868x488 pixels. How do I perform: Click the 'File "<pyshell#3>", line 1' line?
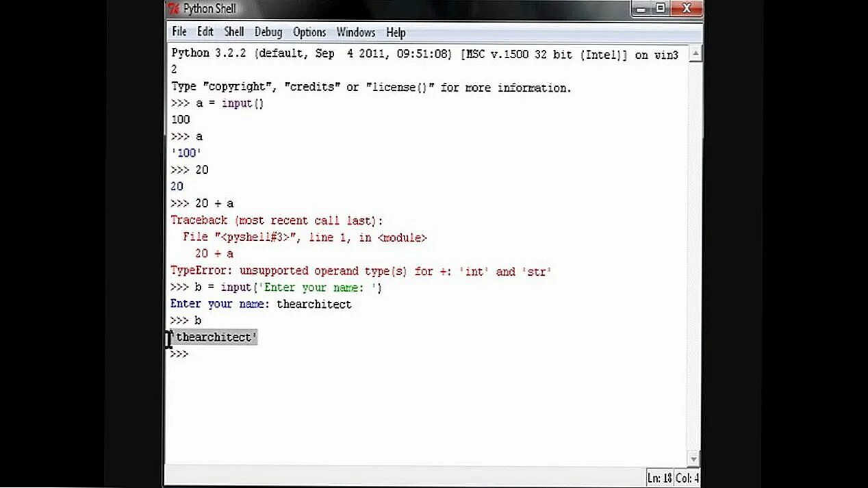(x=305, y=237)
